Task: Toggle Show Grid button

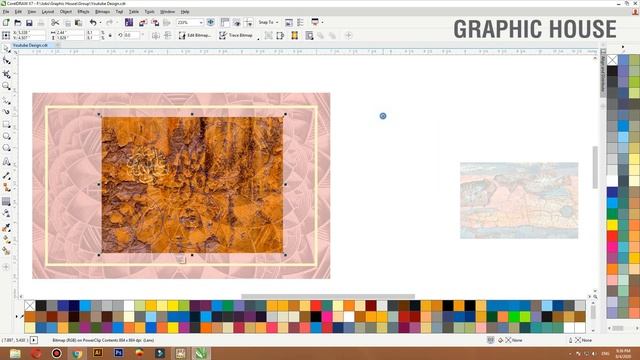Action: [236, 22]
